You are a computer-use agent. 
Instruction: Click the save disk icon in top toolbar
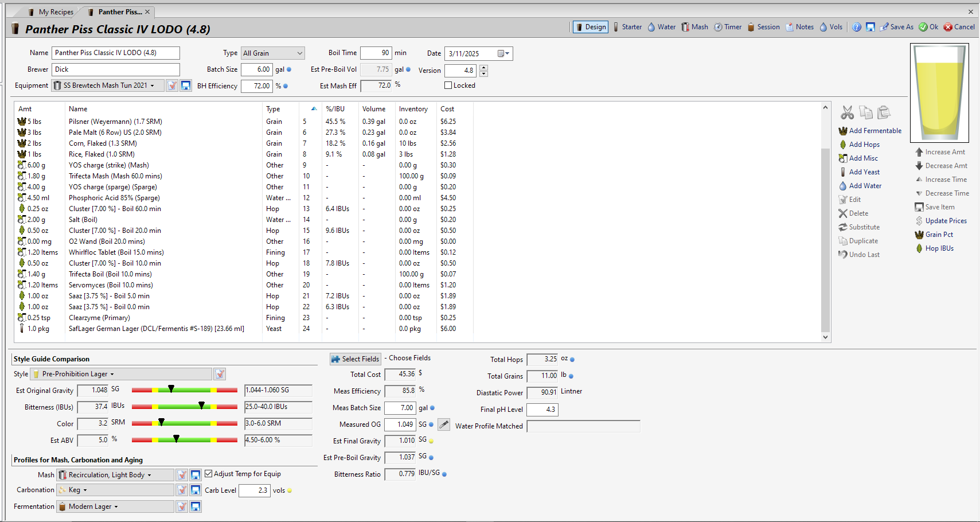(x=870, y=27)
